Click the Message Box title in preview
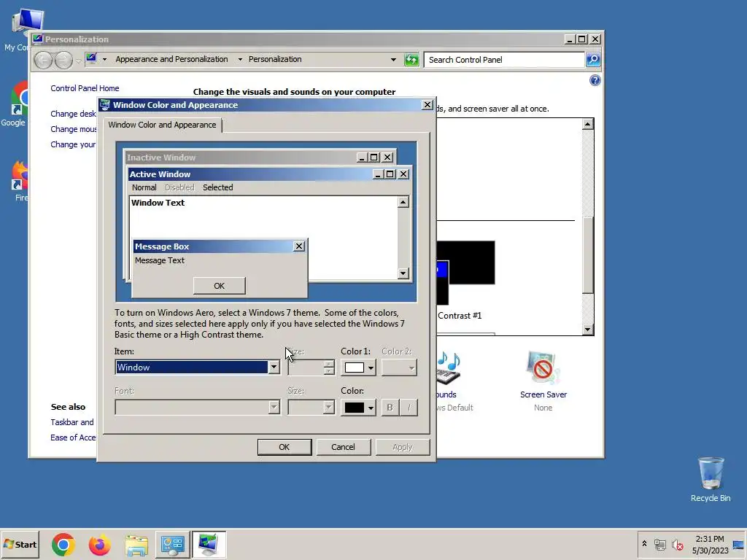The width and height of the screenshot is (747, 560). point(162,246)
